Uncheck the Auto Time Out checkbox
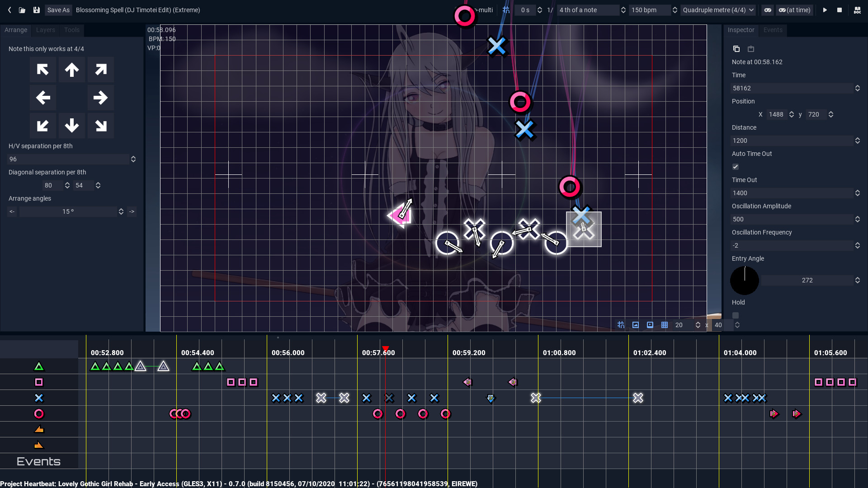Viewport: 868px width, 488px height. point(736,167)
